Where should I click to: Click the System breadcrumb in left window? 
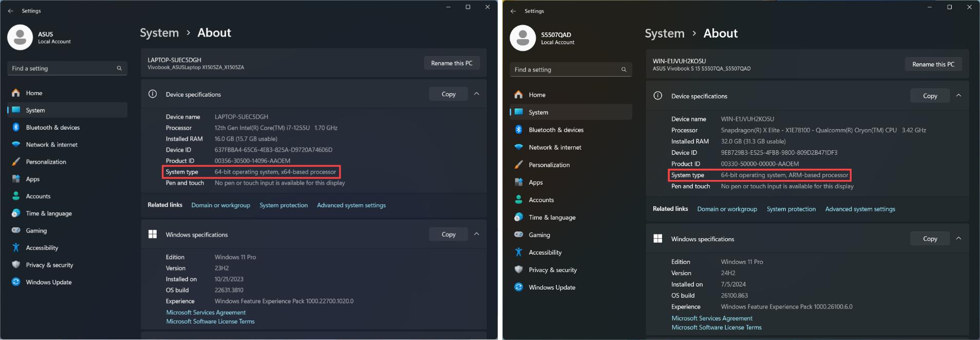click(x=159, y=33)
